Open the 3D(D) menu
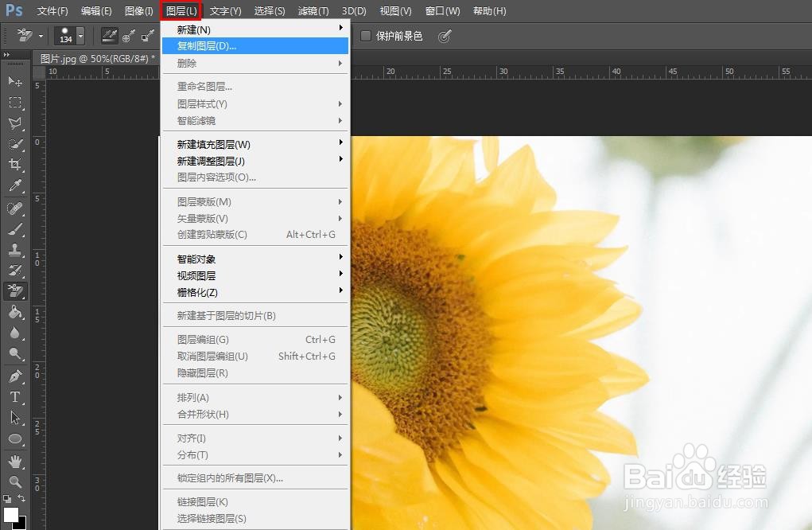Viewport: 812px width, 530px height. [354, 11]
